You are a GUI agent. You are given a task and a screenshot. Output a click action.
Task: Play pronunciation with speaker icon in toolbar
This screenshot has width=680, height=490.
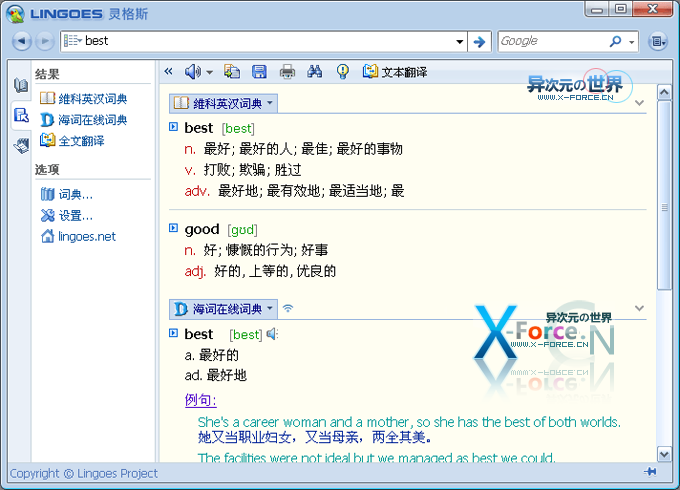tap(193, 72)
